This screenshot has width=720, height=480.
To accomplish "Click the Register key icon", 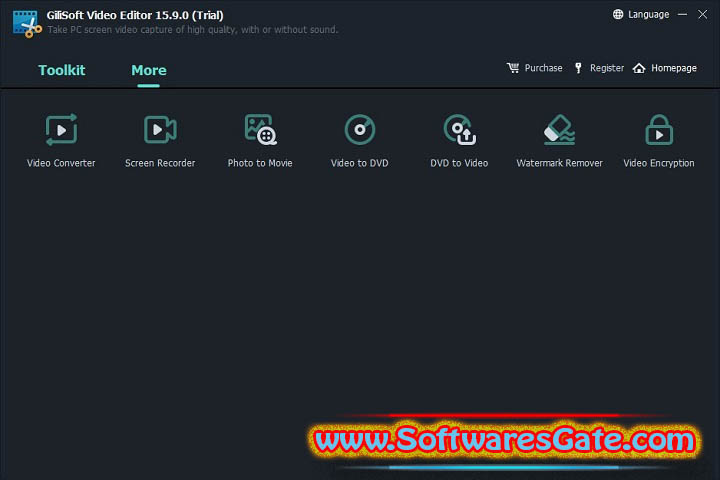I will 578,68.
